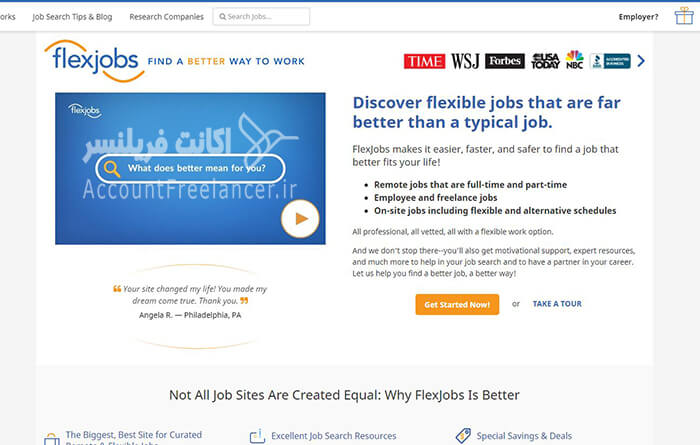
Task: Show more press logos with right chevron
Action: [x=641, y=61]
